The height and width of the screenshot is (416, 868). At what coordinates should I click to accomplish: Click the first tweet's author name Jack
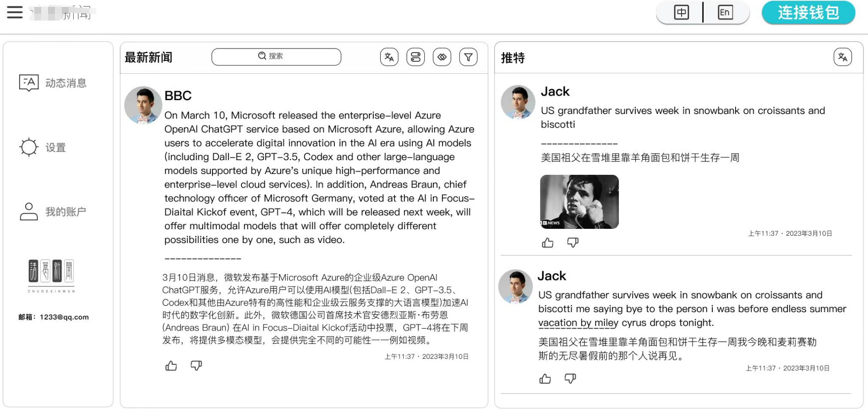pyautogui.click(x=555, y=92)
